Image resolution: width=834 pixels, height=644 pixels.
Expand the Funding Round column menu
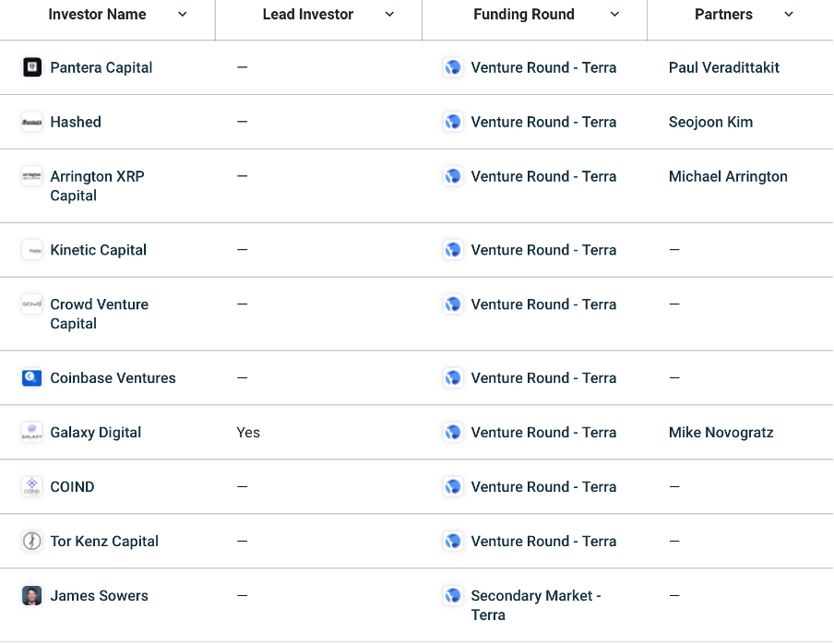click(x=615, y=15)
